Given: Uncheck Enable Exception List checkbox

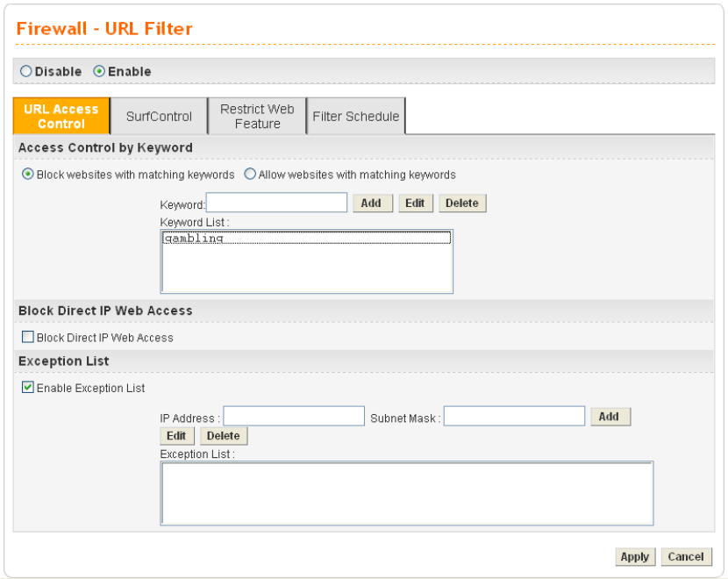Looking at the screenshot, I should tap(28, 388).
